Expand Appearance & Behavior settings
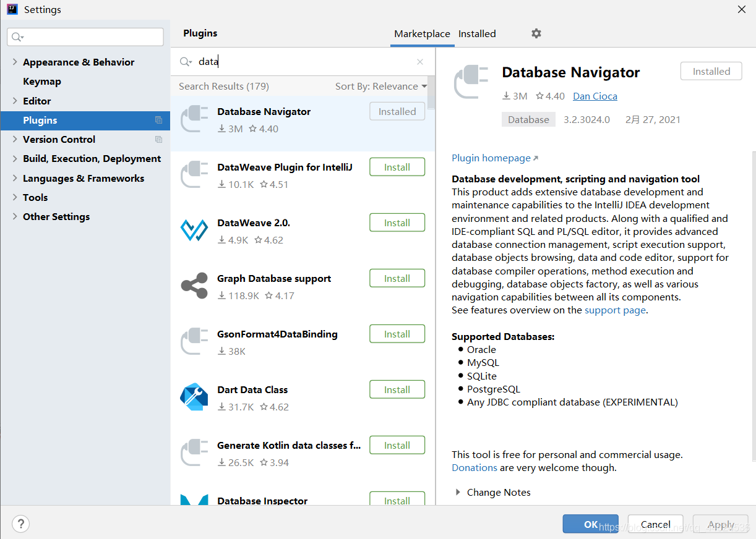The image size is (756, 539). tap(15, 62)
